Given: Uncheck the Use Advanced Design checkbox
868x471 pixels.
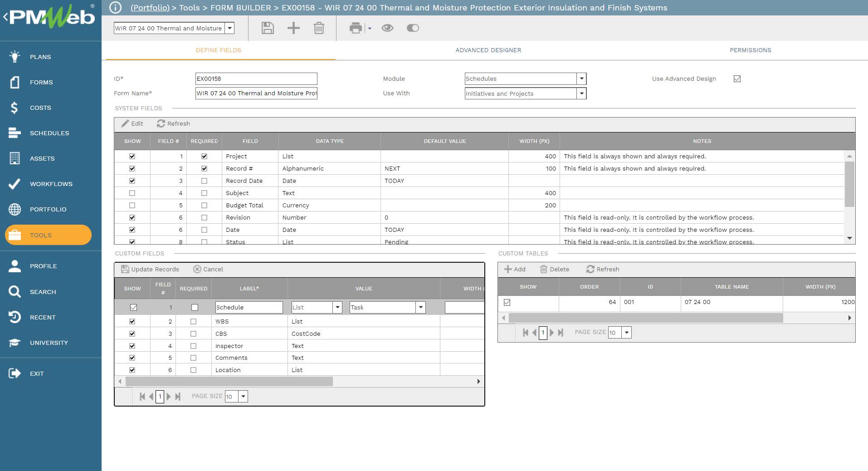Looking at the screenshot, I should tap(737, 78).
